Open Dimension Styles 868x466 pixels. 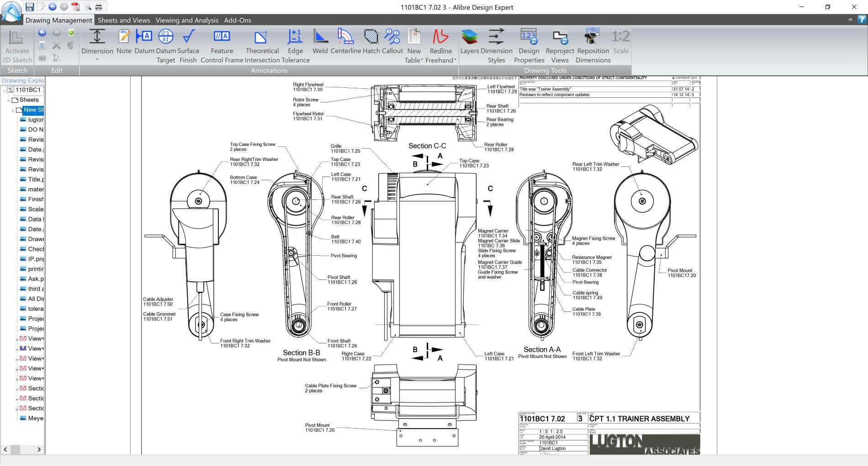click(496, 46)
